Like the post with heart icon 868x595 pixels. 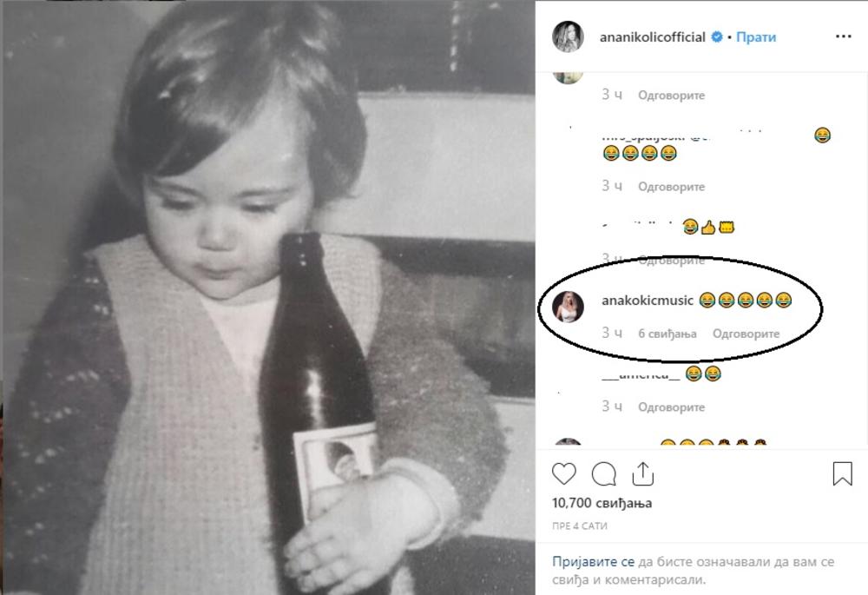tap(564, 473)
